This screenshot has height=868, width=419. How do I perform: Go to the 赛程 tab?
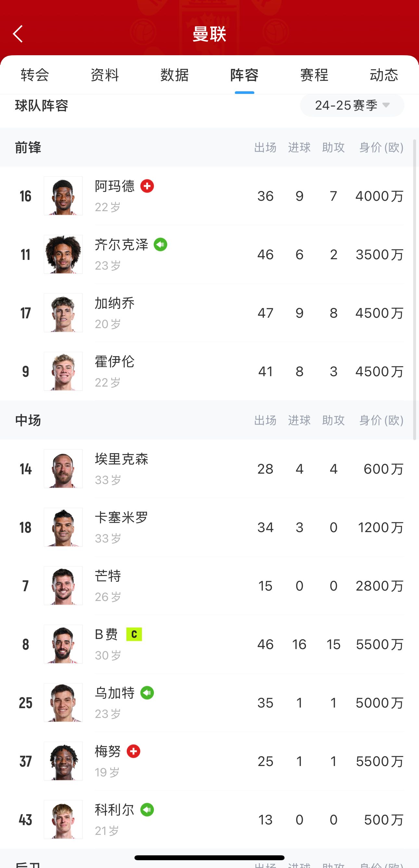[314, 75]
